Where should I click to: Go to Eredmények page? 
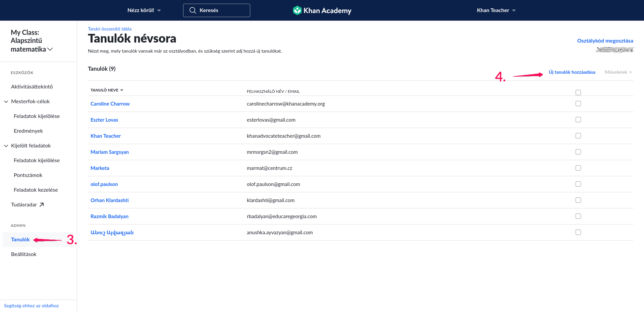click(28, 131)
